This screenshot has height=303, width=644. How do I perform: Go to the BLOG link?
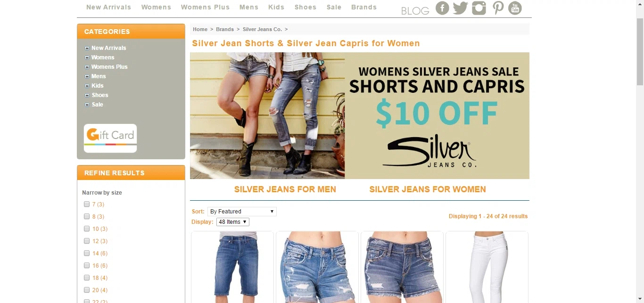click(415, 10)
